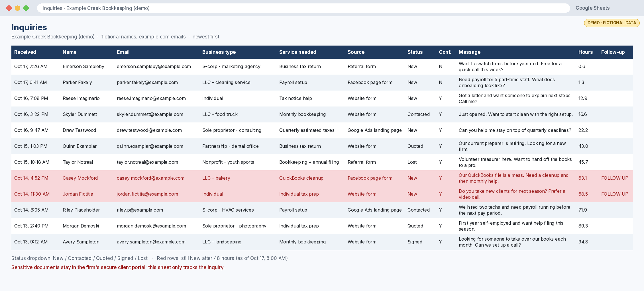Click the Hours column header
The image size is (644, 291).
[586, 52]
